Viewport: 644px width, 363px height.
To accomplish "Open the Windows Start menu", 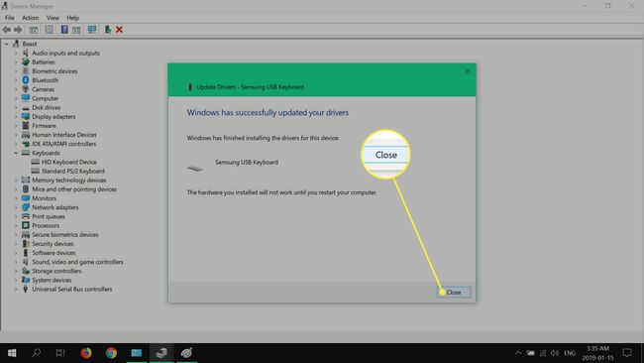I will coord(12,353).
